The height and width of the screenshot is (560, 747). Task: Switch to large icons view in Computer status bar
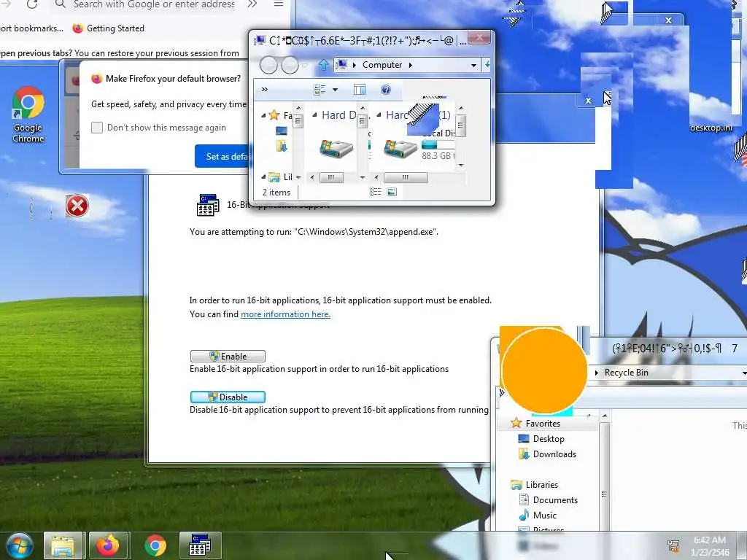pos(392,192)
